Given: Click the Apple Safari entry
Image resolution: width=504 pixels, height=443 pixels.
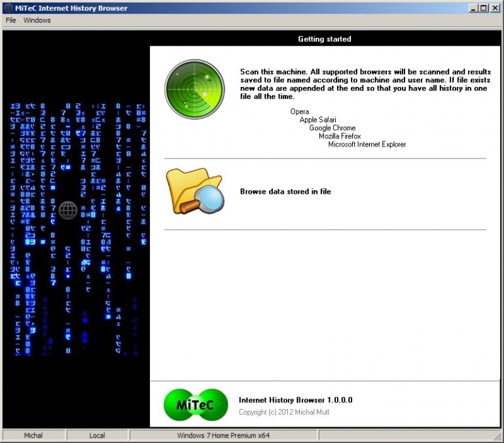Looking at the screenshot, I should tap(317, 120).
